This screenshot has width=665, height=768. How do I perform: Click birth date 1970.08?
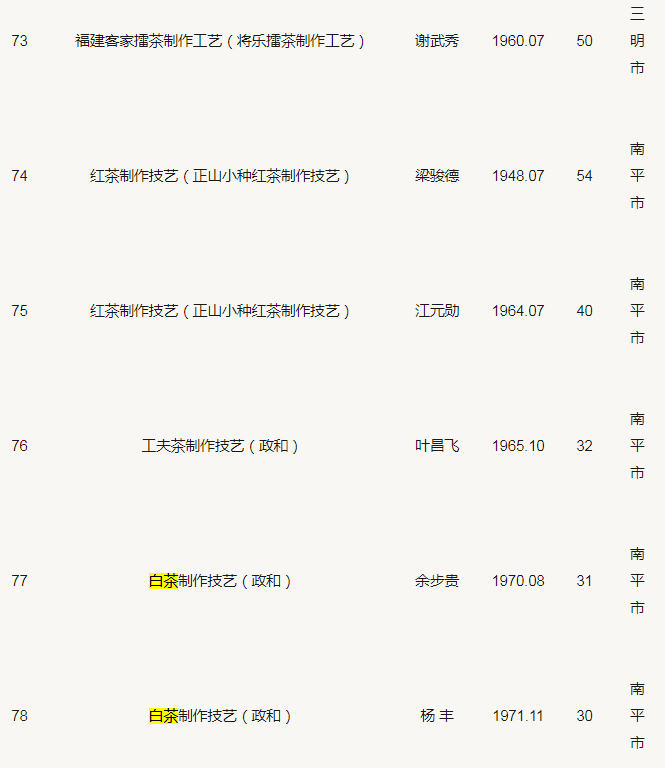518,581
